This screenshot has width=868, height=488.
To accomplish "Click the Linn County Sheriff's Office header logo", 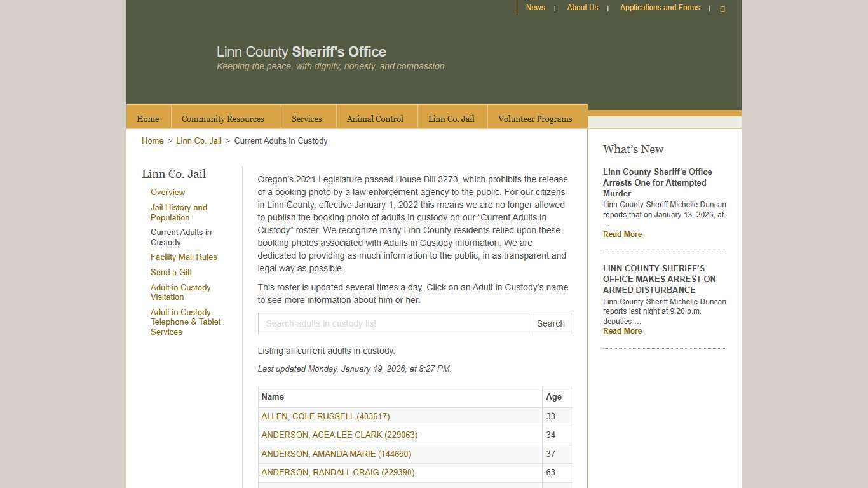I will click(301, 52).
